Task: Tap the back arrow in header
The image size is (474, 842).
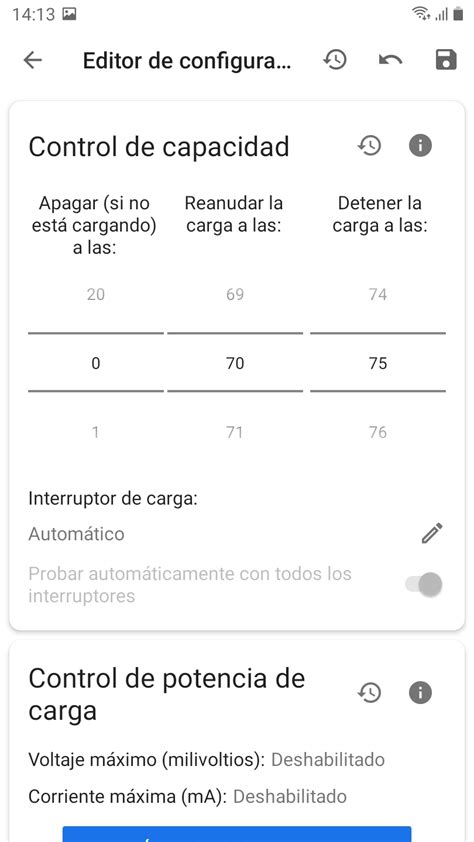Action: click(32, 60)
